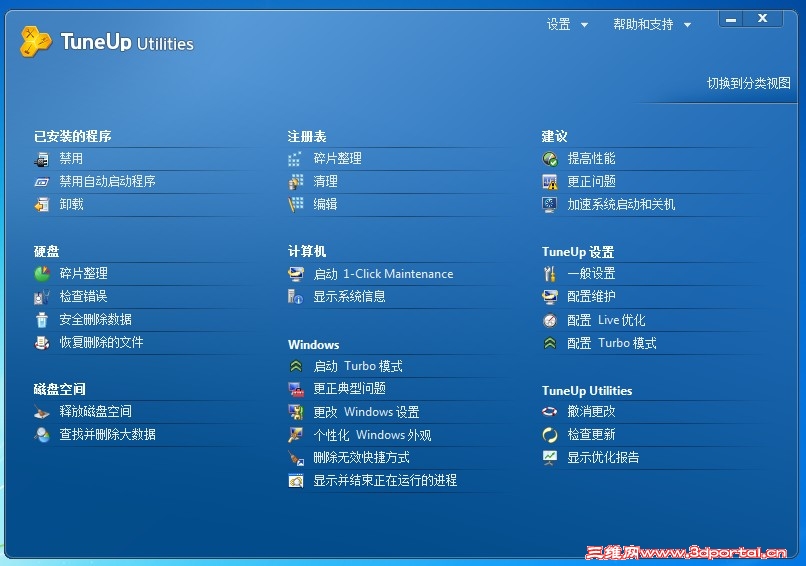Open registry 编辑 link
The height and width of the screenshot is (566, 806).
click(x=325, y=205)
